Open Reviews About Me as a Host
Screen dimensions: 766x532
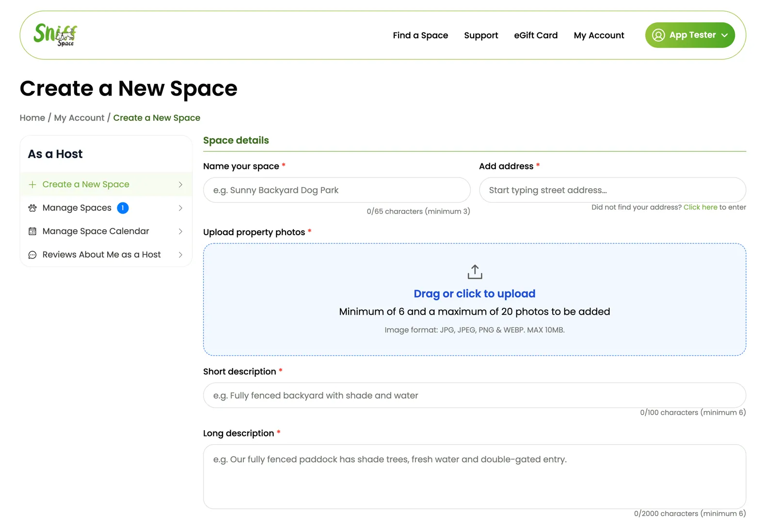pyautogui.click(x=106, y=255)
